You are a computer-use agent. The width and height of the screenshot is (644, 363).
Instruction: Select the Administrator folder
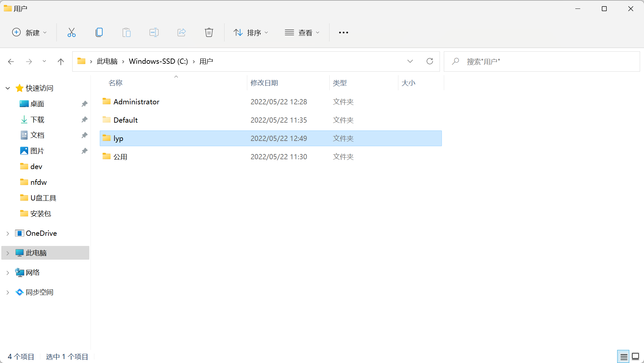pyautogui.click(x=136, y=102)
